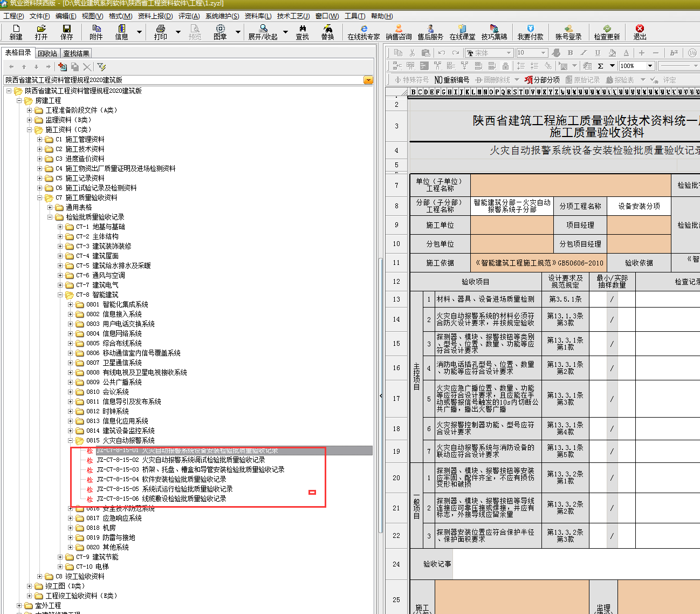
Task: Select JZ-C7-8-15-05 系统试运行检验批 record
Action: tap(164, 489)
